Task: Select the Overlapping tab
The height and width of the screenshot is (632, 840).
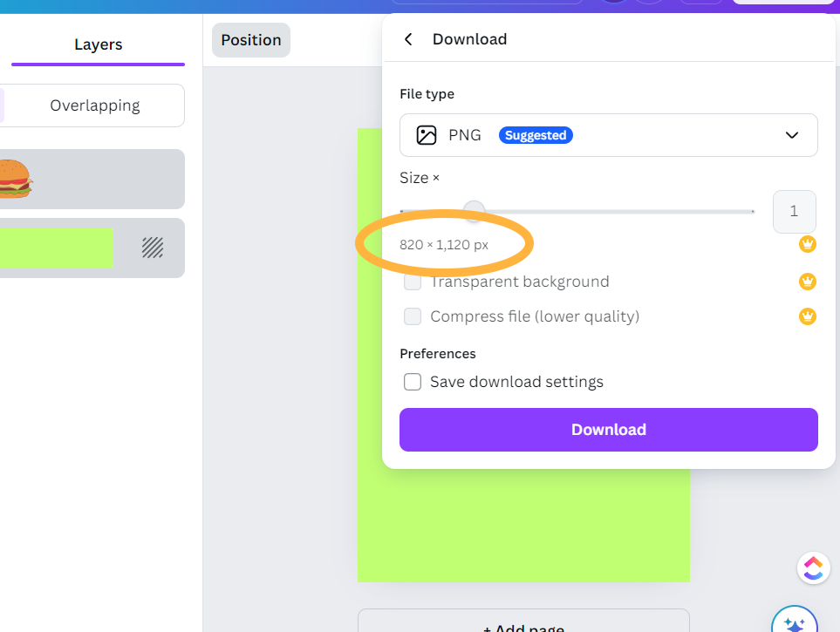Action: [x=94, y=105]
